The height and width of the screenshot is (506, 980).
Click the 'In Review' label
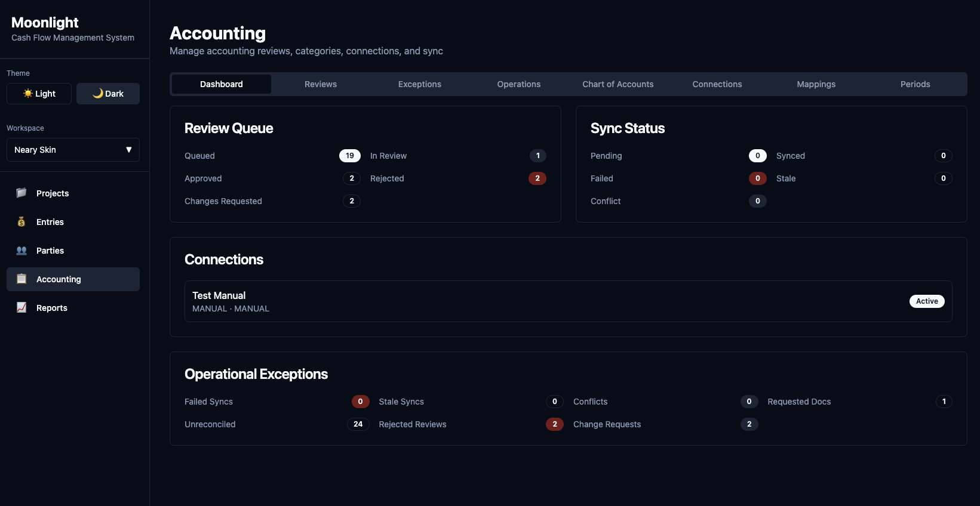(388, 156)
